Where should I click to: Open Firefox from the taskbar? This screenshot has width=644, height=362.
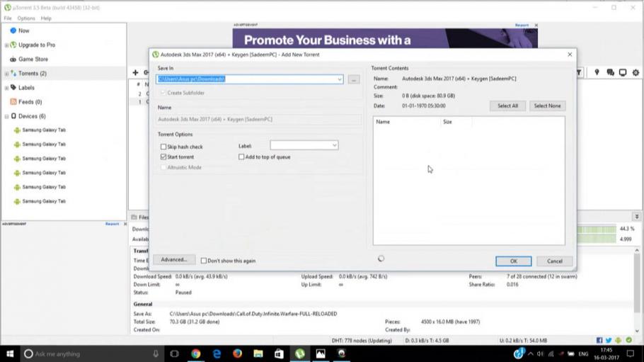[237, 353]
